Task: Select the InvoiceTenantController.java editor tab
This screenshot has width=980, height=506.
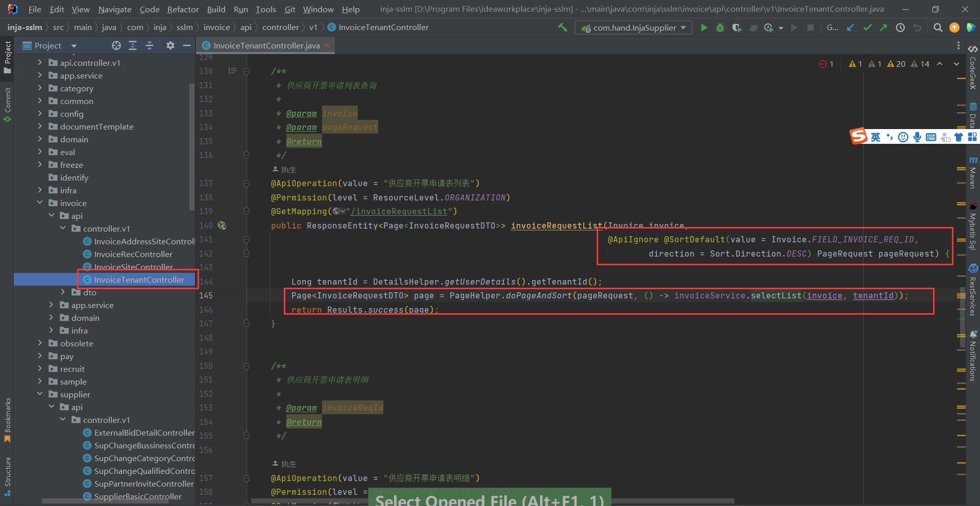Action: point(266,45)
